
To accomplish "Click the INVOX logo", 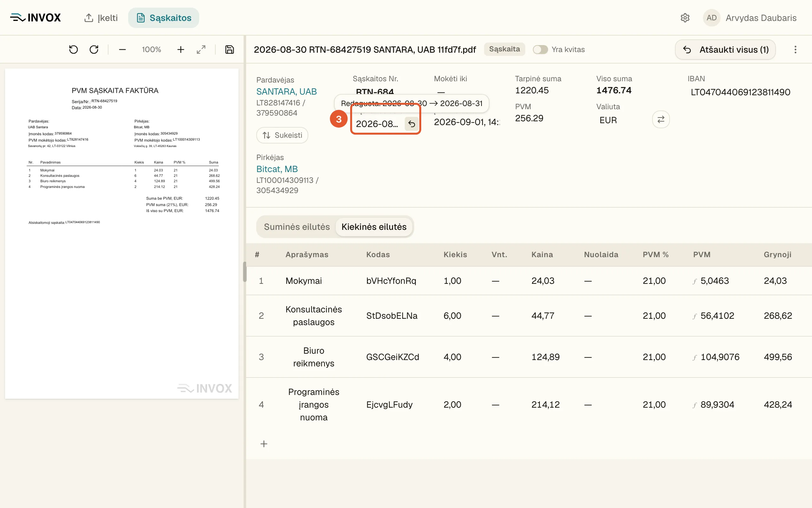I will click(35, 17).
